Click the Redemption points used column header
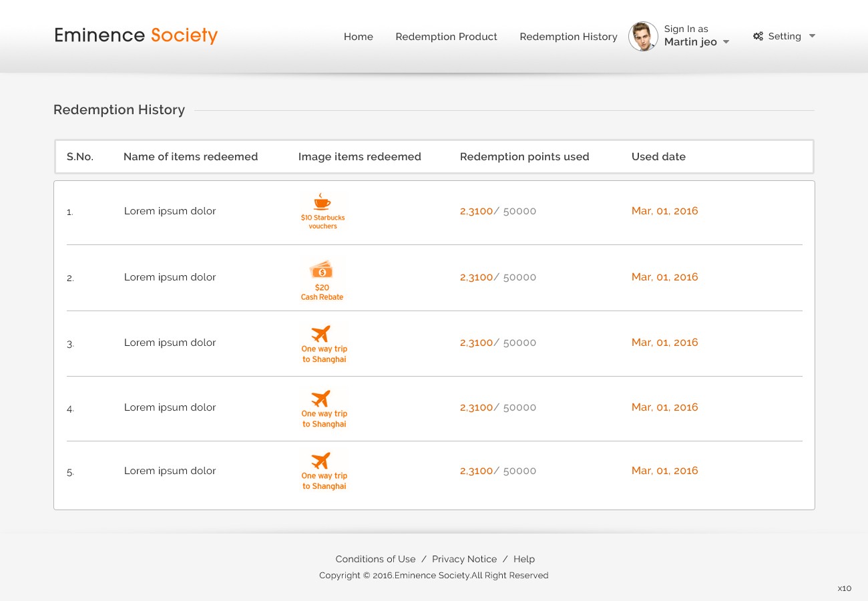Screen dimensions: 868x601 point(524,157)
